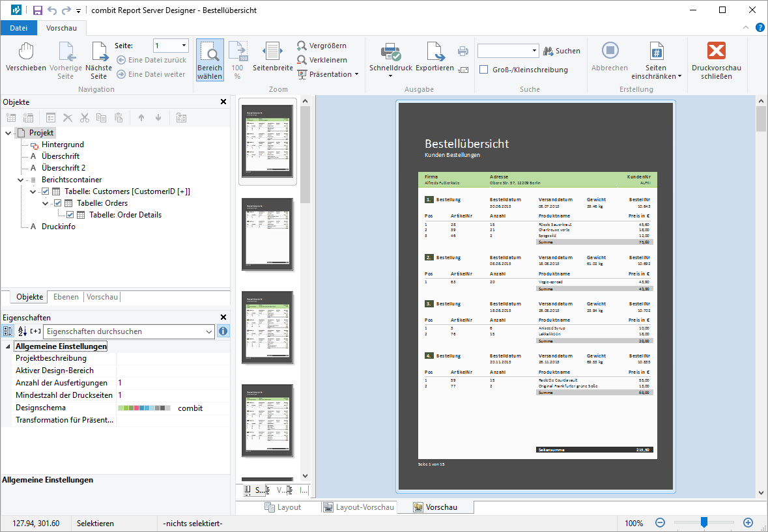
Task: Activate Bereich wählen zoom tool
Action: pos(210,59)
